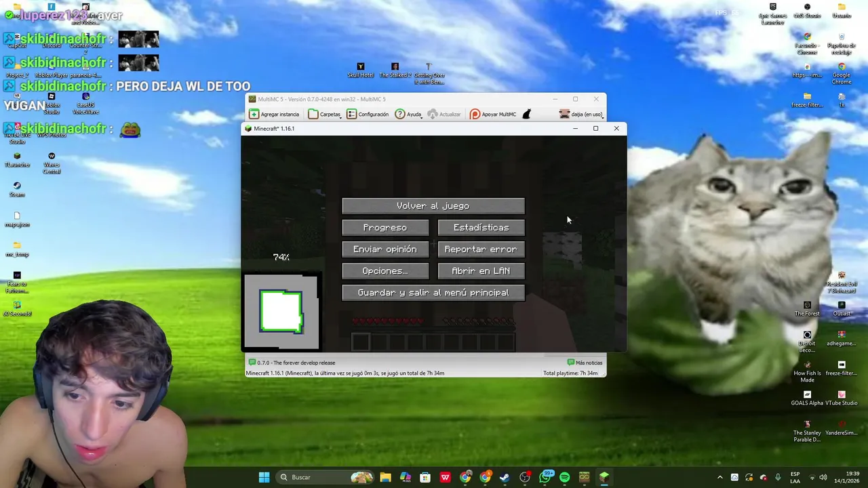Open YandereSim desktop shortcut

(x=842, y=428)
